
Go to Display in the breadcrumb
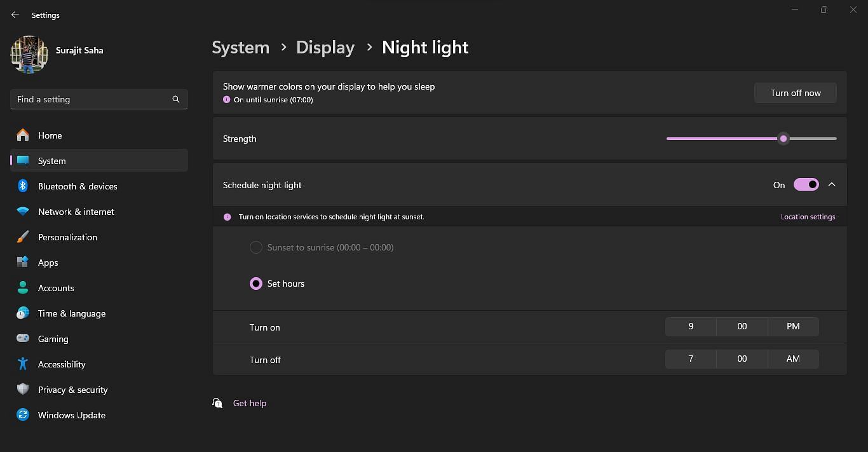(x=325, y=48)
